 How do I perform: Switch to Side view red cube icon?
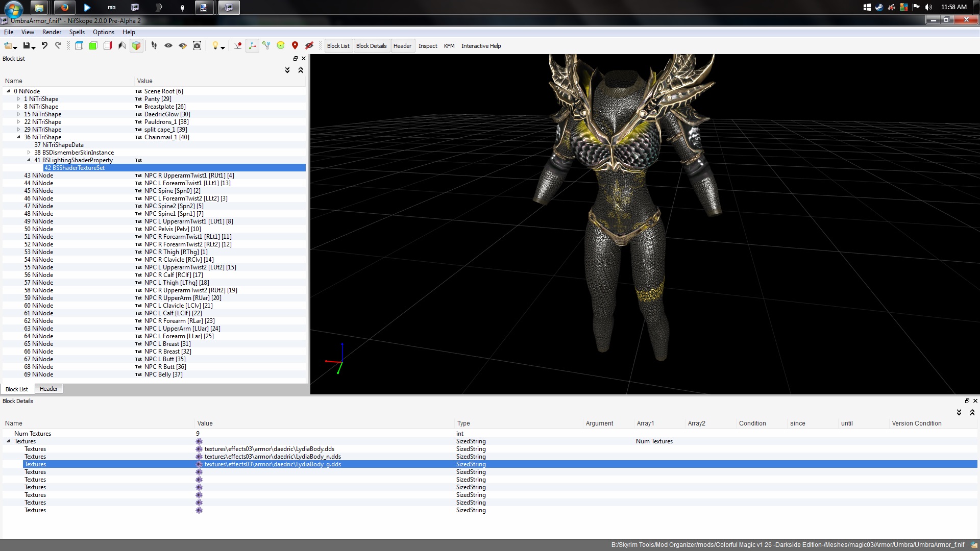(108, 46)
